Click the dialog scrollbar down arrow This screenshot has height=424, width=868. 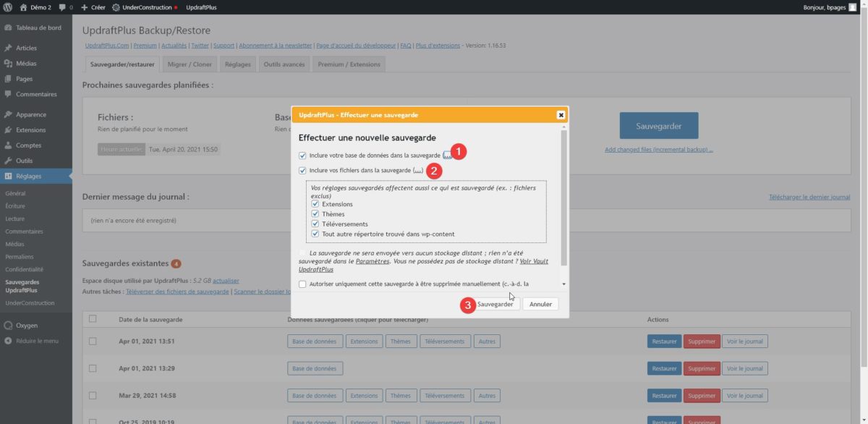[x=564, y=285]
